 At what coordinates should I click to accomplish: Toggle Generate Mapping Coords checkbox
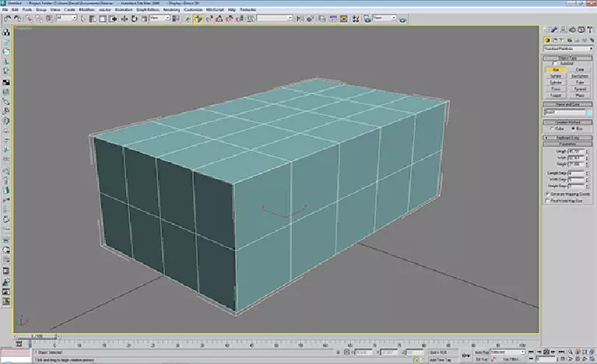[x=547, y=193]
